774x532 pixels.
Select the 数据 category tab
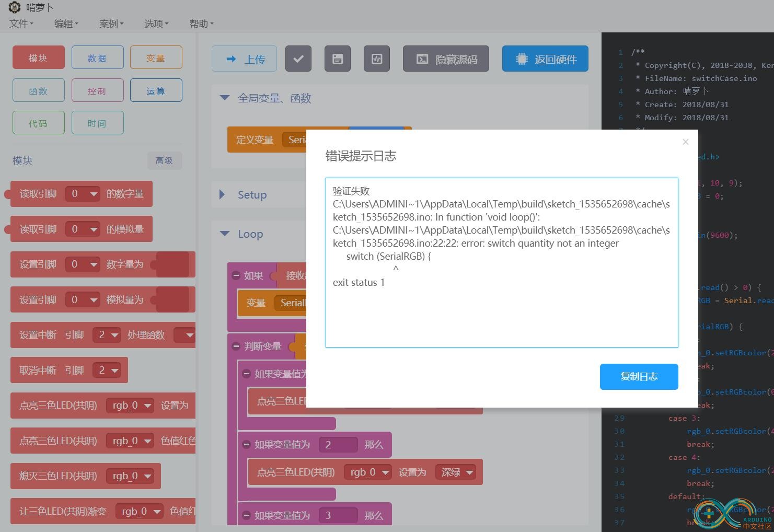98,57
